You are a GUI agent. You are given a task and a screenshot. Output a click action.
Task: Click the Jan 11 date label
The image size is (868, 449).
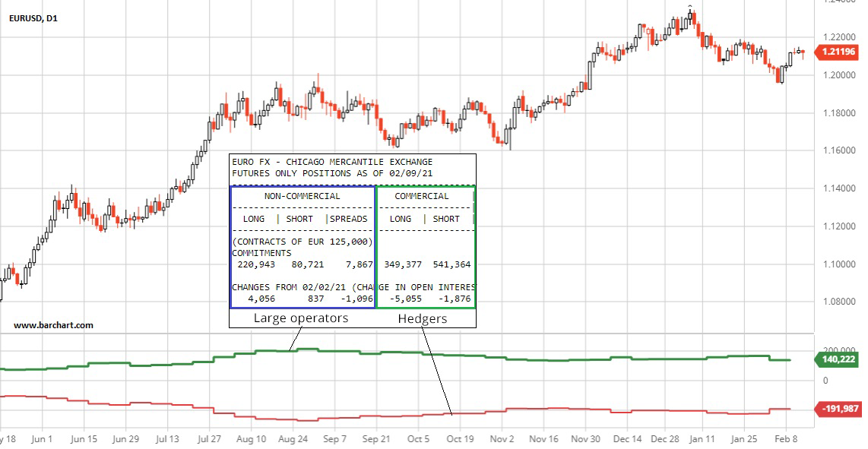(702, 439)
